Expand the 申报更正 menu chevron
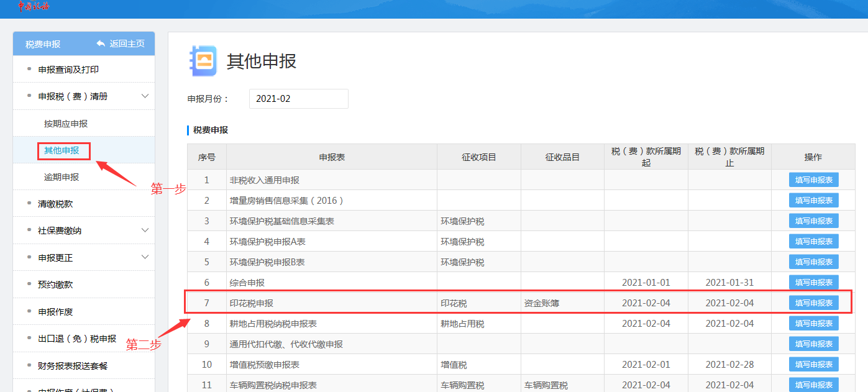 pyautogui.click(x=145, y=257)
